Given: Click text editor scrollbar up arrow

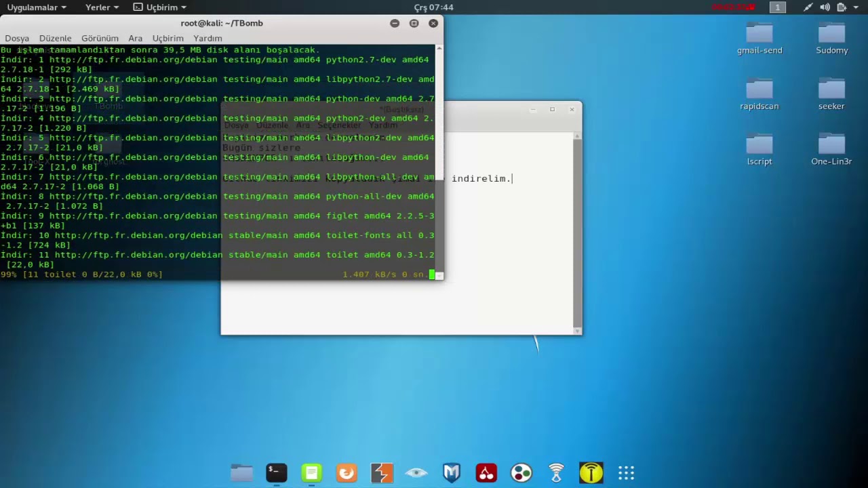Looking at the screenshot, I should pyautogui.click(x=578, y=136).
